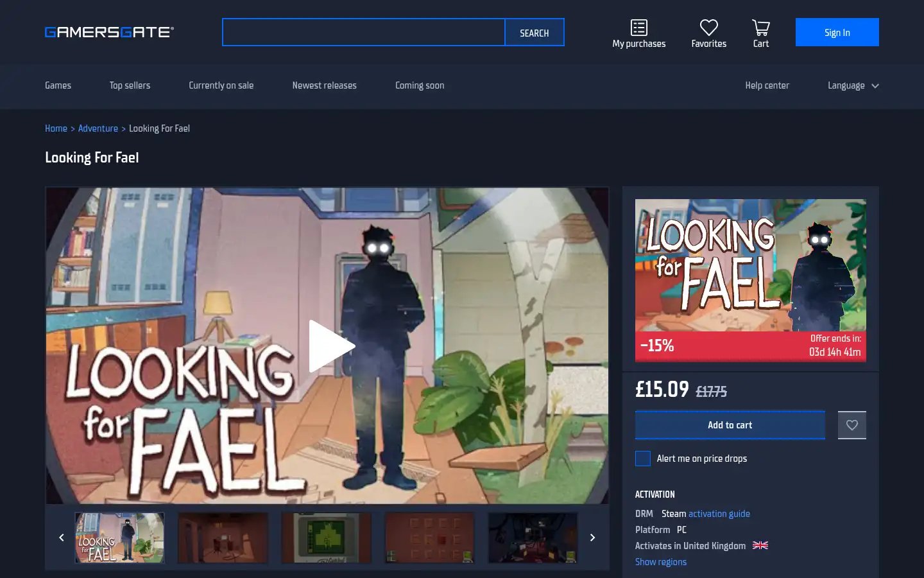Viewport: 924px width, 578px height.
Task: Add game to favorites with heart button
Action: coord(852,425)
